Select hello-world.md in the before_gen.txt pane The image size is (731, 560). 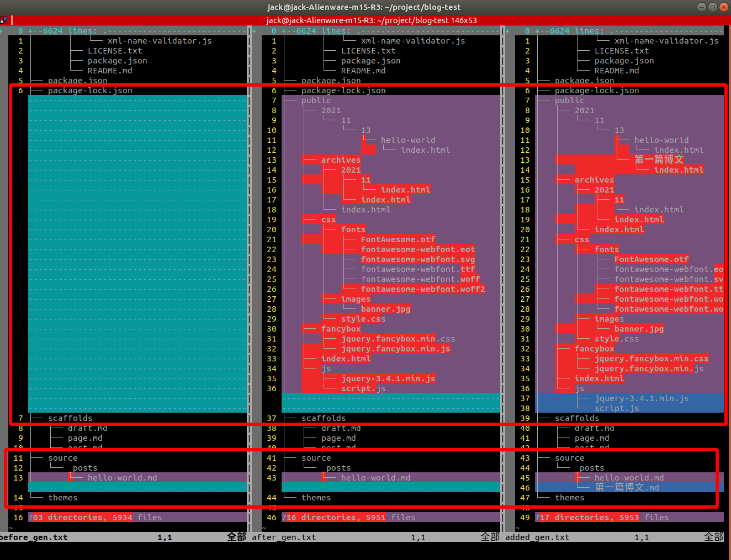(122, 478)
